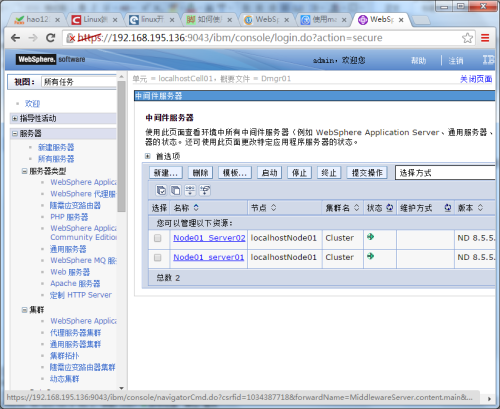Click the select-all icon in table toolbar
Image resolution: width=500 pixels, height=409 pixels.
161,190
